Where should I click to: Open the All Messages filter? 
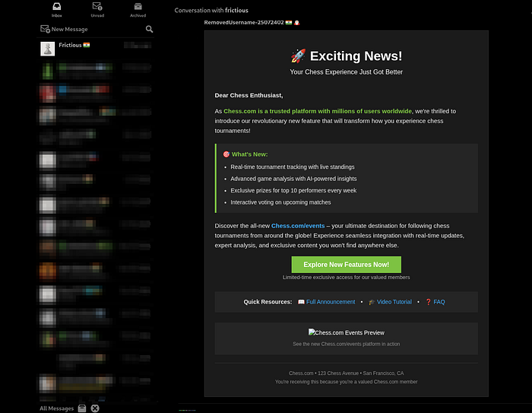57,408
